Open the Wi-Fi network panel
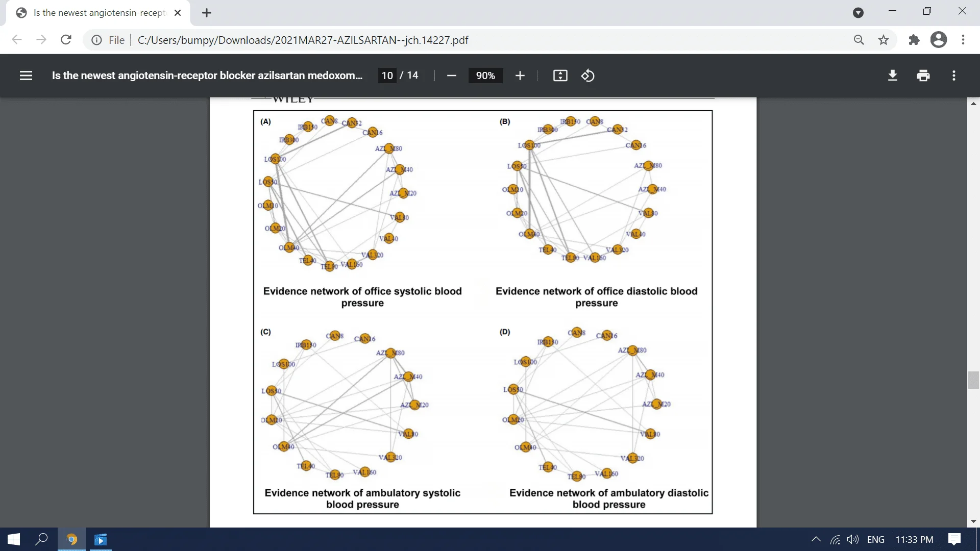Screen dimensions: 980x551 coord(835,539)
